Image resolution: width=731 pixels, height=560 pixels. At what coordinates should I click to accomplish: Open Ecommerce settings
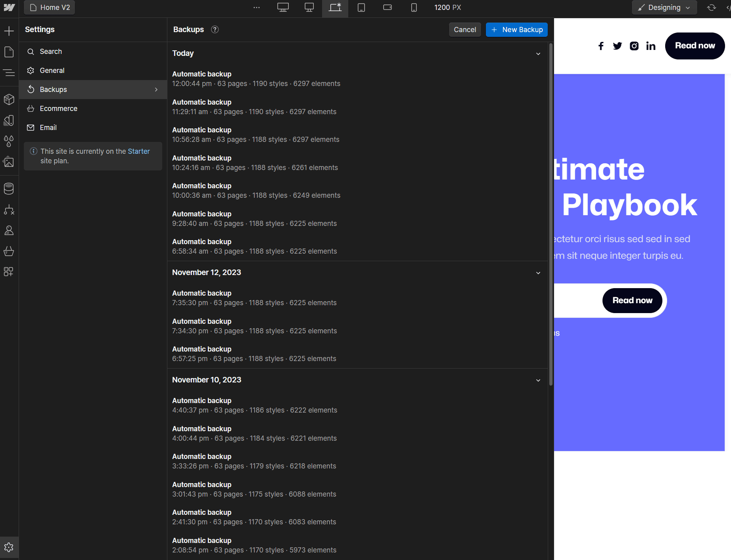click(x=93, y=109)
